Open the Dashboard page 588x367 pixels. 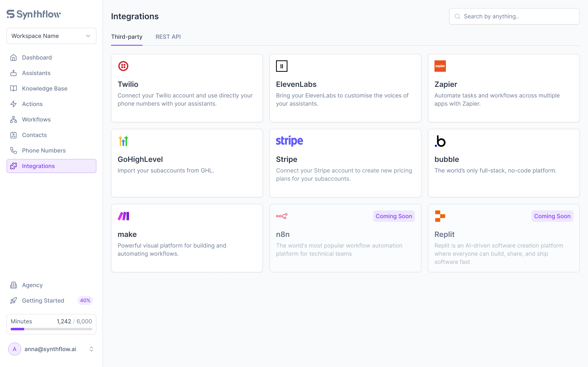point(37,57)
